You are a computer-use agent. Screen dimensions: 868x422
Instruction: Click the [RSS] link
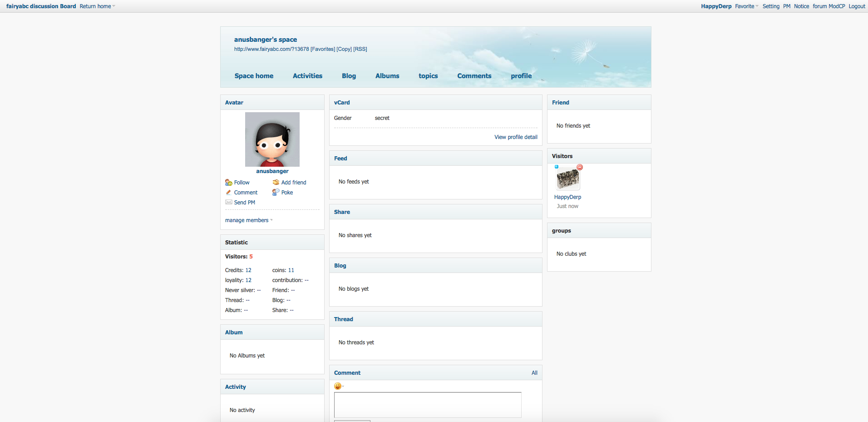point(360,49)
